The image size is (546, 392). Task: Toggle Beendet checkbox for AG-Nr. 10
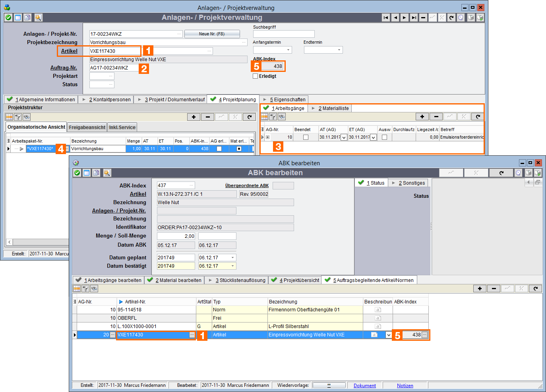306,137
